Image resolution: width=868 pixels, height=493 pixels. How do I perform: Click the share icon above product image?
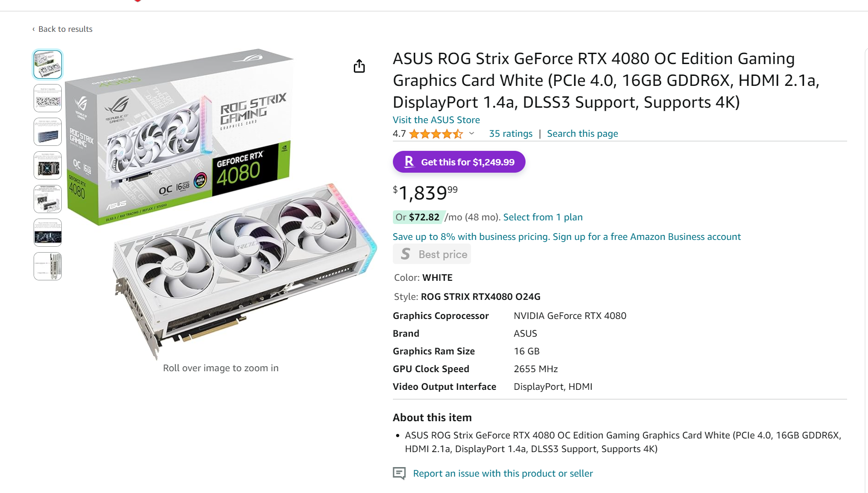click(359, 66)
